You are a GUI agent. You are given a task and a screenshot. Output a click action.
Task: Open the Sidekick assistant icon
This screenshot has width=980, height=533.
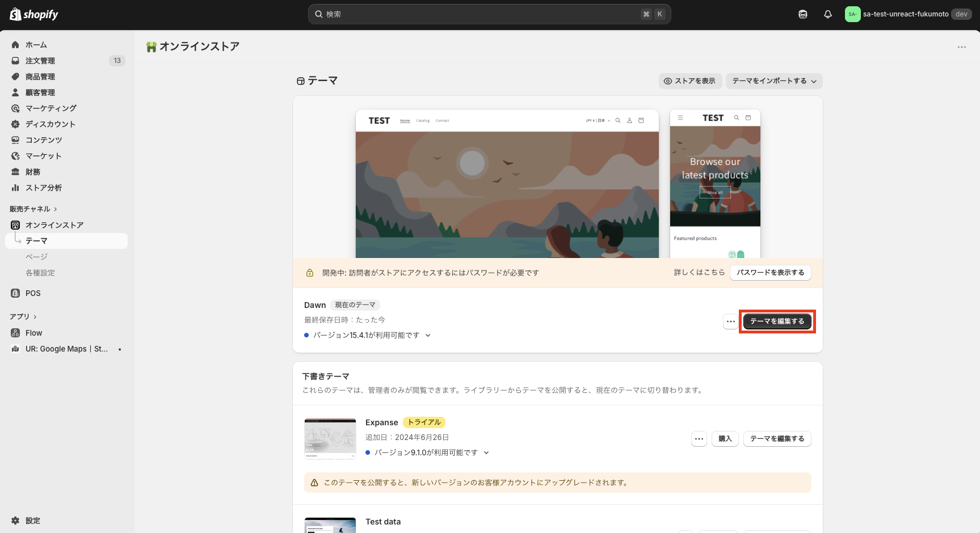point(803,14)
